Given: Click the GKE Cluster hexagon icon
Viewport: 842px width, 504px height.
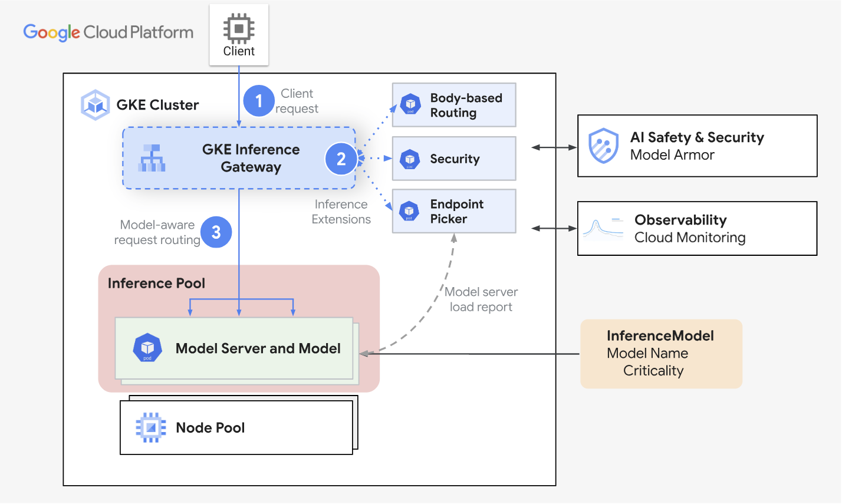Looking at the screenshot, I should click(95, 105).
